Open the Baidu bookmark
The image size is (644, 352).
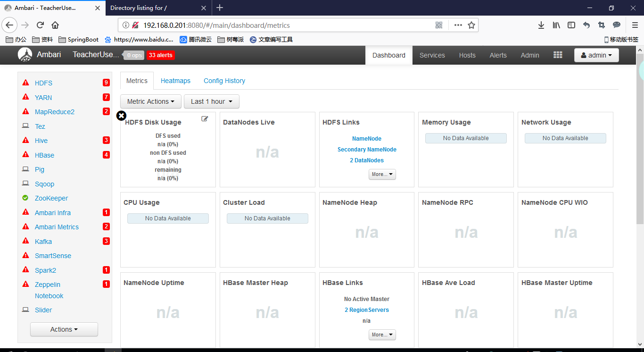click(139, 40)
